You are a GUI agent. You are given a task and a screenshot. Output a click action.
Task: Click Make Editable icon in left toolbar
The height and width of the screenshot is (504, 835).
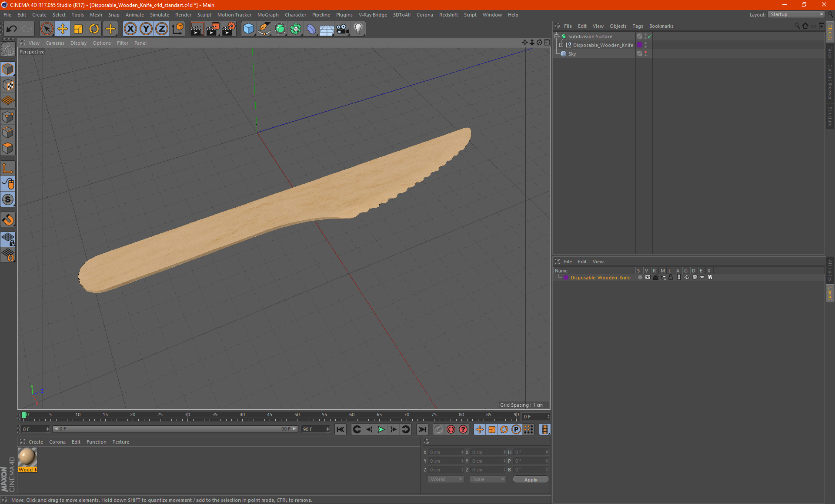pyautogui.click(x=8, y=50)
